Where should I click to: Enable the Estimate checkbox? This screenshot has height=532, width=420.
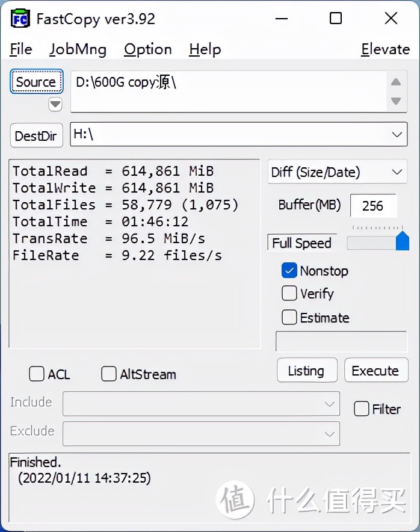click(x=289, y=317)
